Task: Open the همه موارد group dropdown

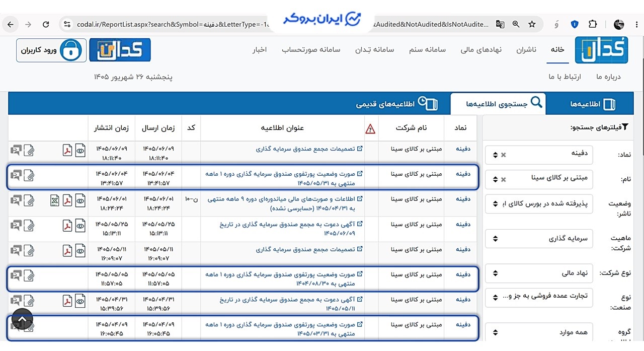Action: coord(539,332)
